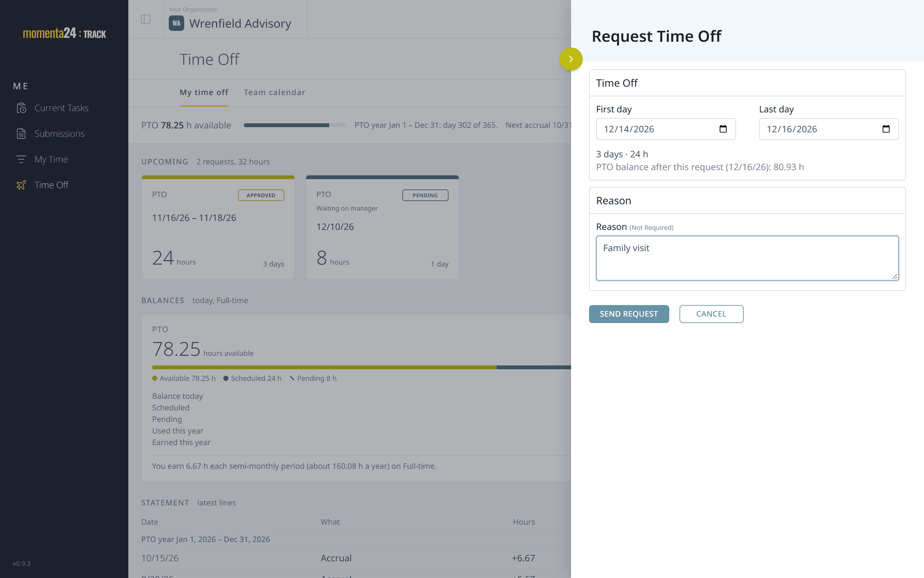This screenshot has height=578, width=924.
Task: Click the "Scheduled 24 h" legend item
Action: 252,378
